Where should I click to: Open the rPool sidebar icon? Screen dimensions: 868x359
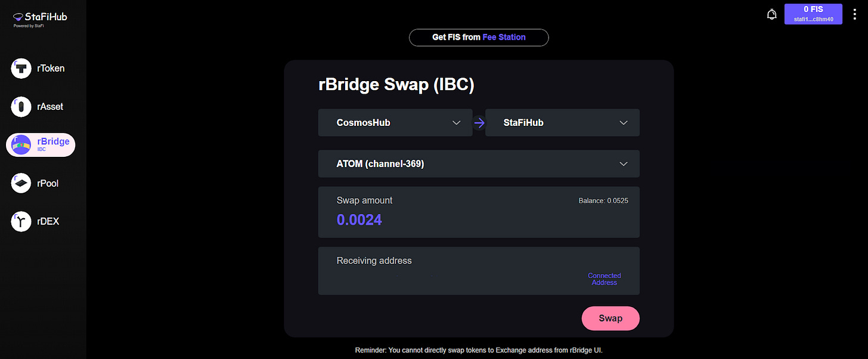[21, 183]
